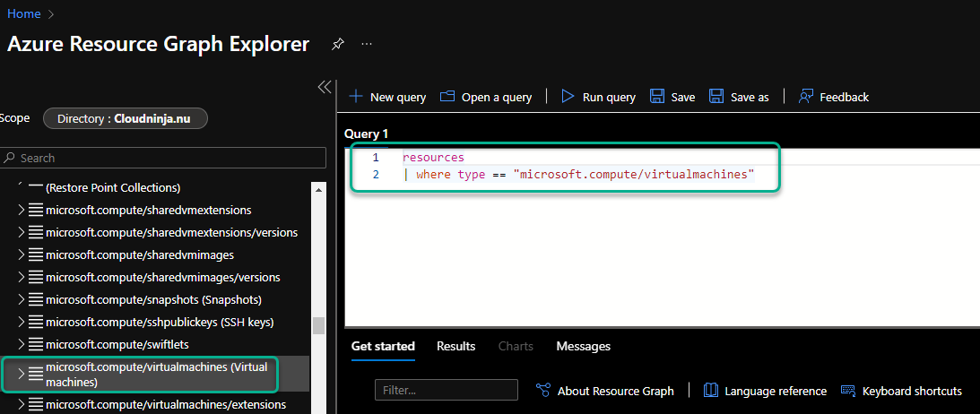
Task: Click query line 1 'resources' text
Action: (x=433, y=158)
